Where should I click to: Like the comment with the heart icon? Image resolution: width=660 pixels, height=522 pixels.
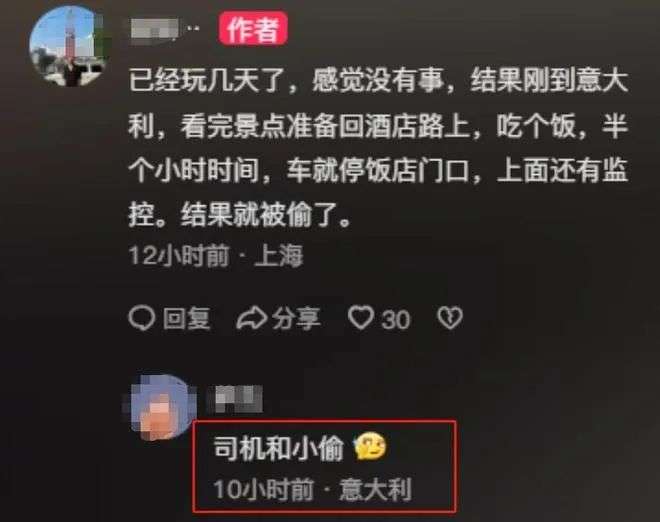click(361, 318)
